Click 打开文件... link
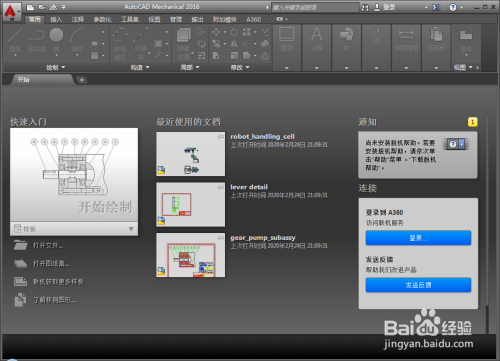This screenshot has width=500, height=361. tap(48, 246)
